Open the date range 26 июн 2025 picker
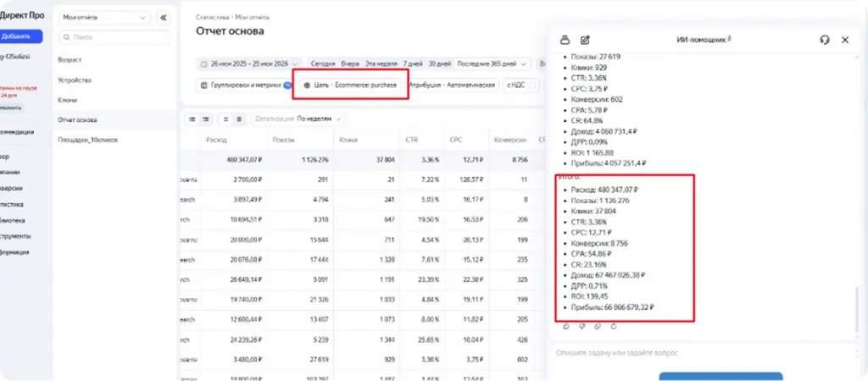Screen dimensions: 868x381 249,63
